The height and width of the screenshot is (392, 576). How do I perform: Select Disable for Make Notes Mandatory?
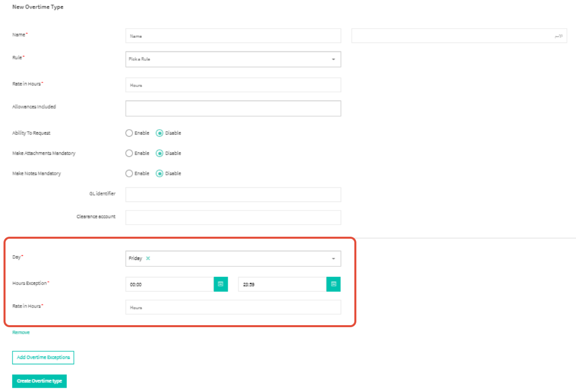(159, 173)
